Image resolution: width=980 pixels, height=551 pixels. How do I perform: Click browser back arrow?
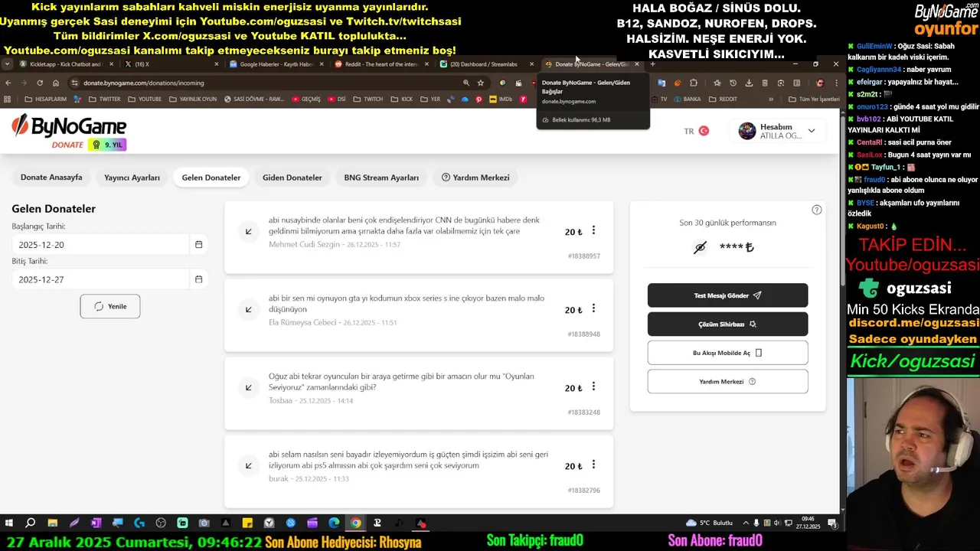click(x=8, y=83)
